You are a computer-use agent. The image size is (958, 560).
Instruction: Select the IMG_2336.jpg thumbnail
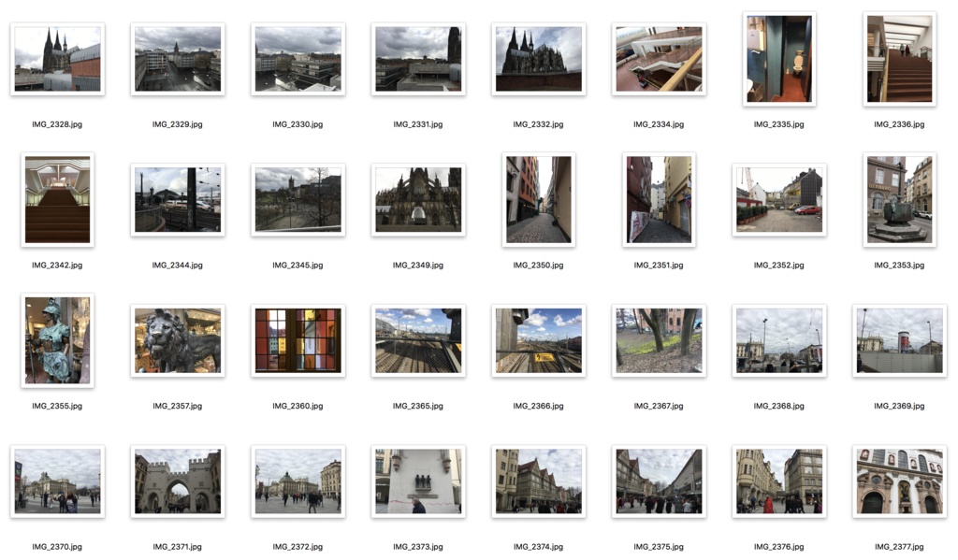click(x=900, y=59)
